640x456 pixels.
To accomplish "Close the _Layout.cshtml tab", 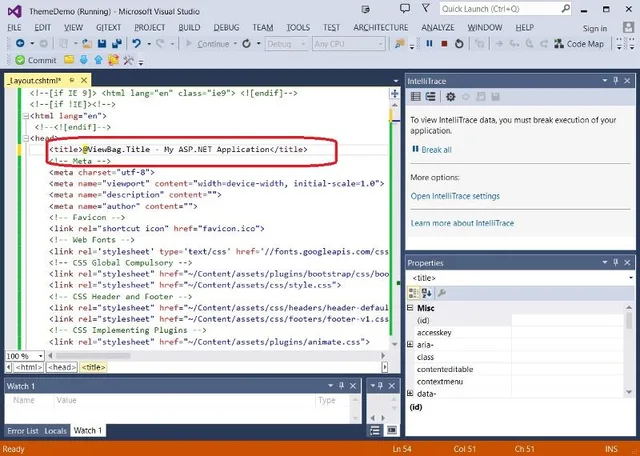I will 84,80.
